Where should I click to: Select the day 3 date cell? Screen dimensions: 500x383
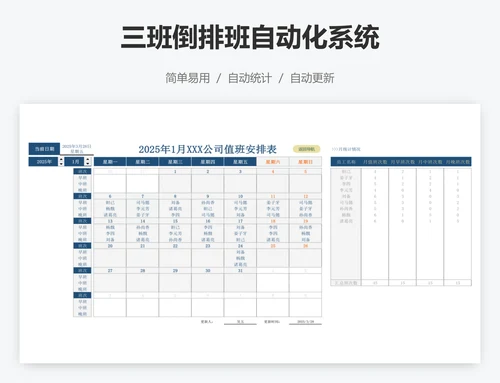[x=240, y=172]
